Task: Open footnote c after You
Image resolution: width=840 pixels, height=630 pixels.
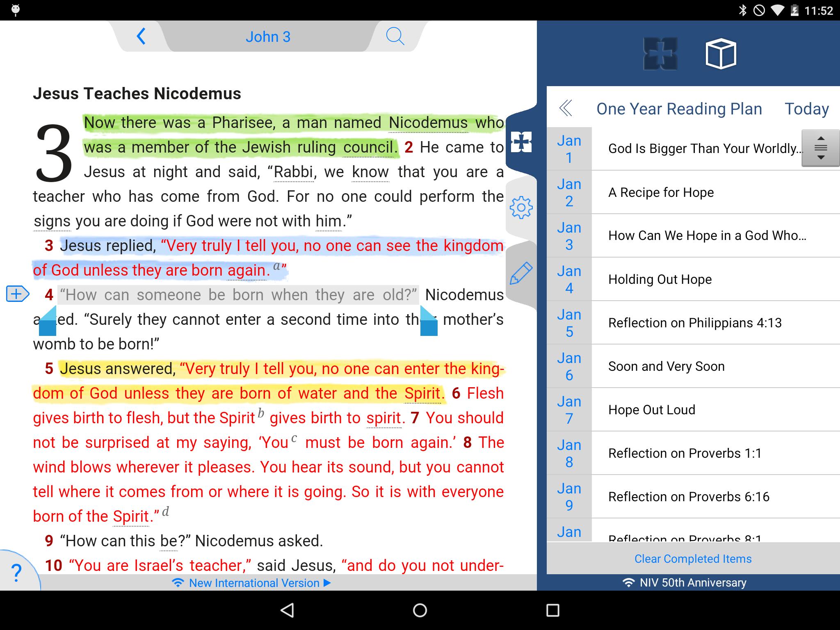Action: point(294,438)
